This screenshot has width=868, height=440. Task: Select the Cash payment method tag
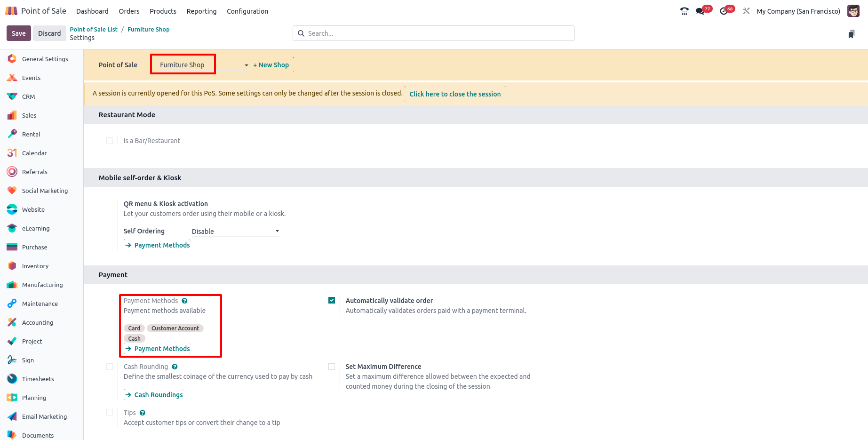point(134,339)
